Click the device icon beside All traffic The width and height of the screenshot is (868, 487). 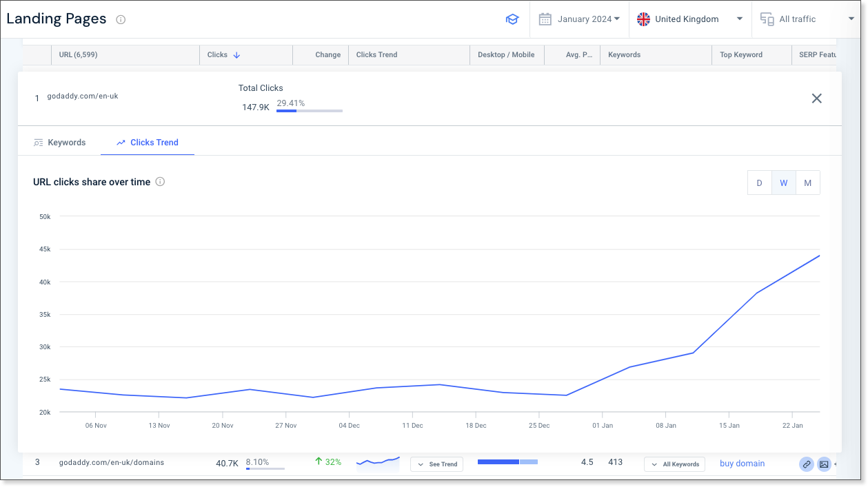coord(767,19)
